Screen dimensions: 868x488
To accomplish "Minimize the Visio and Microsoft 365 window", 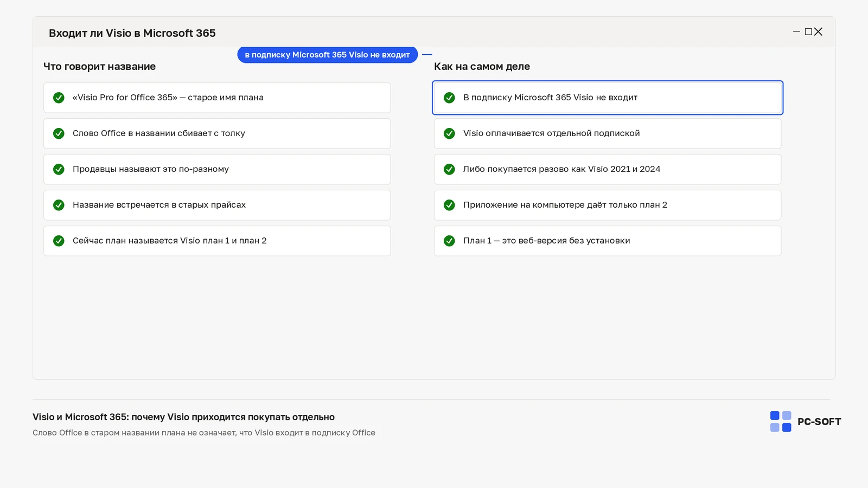I will tap(796, 32).
